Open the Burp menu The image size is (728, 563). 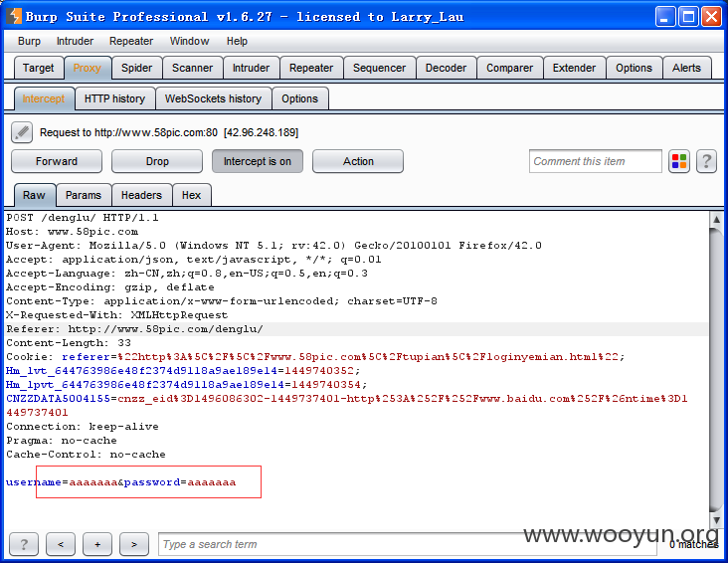29,41
